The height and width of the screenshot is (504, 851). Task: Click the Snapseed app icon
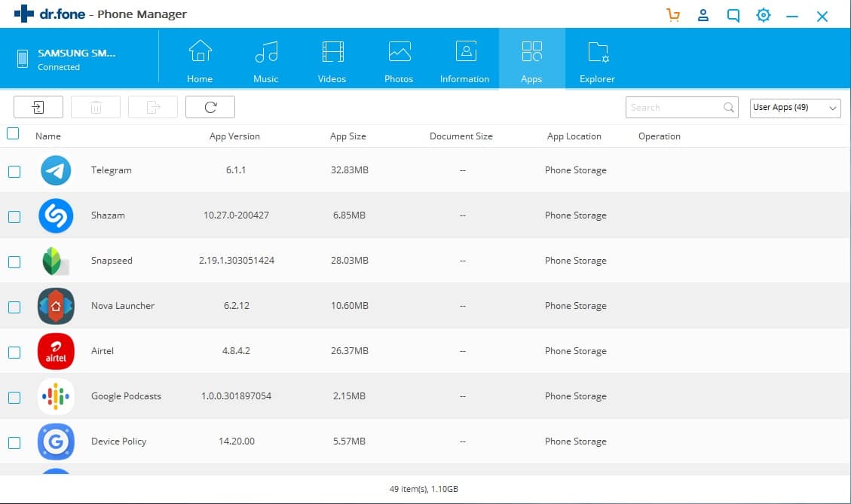56,261
